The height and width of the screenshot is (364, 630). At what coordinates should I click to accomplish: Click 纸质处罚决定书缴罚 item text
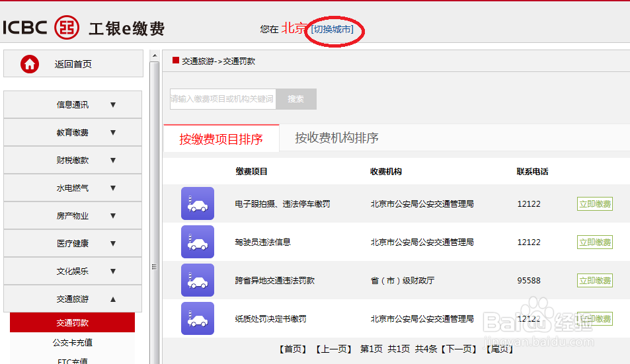point(271,318)
